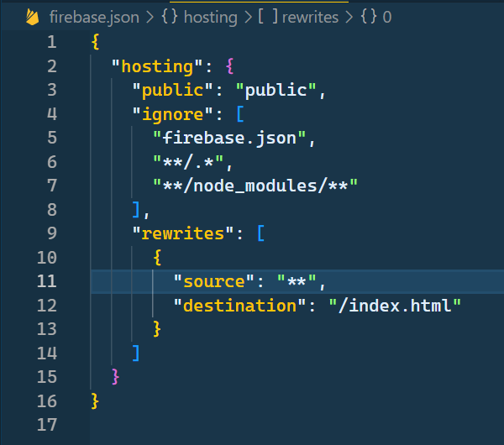The width and height of the screenshot is (504, 445).
Task: Click the final closing brace on line 16
Action: pyautogui.click(x=95, y=400)
